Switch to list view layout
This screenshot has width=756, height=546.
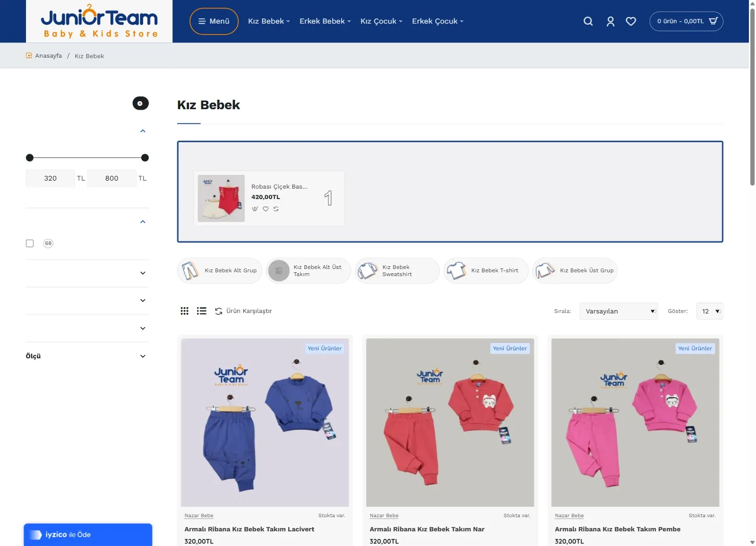tap(202, 311)
